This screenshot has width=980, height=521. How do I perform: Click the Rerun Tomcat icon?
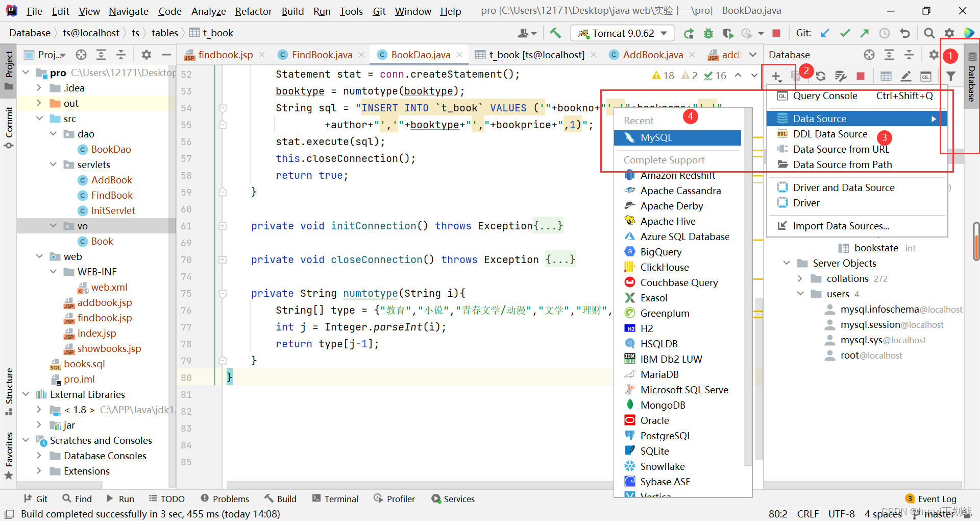coord(689,33)
